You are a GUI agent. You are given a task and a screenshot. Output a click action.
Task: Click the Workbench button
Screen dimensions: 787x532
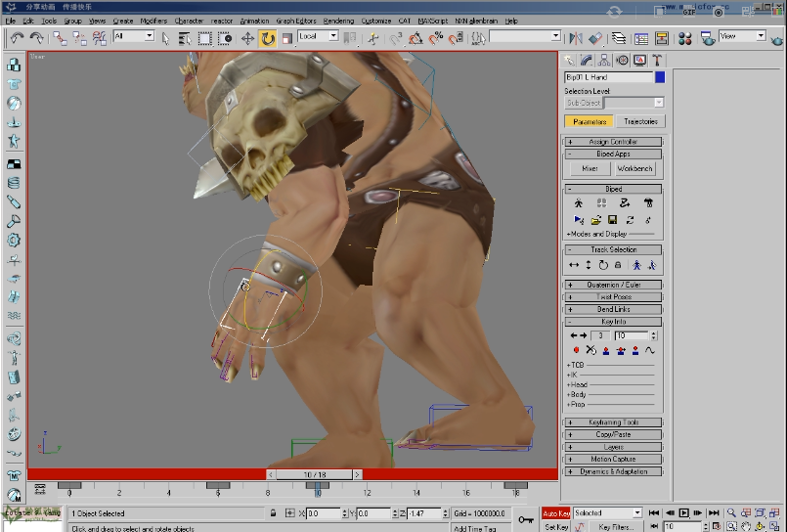coord(634,168)
